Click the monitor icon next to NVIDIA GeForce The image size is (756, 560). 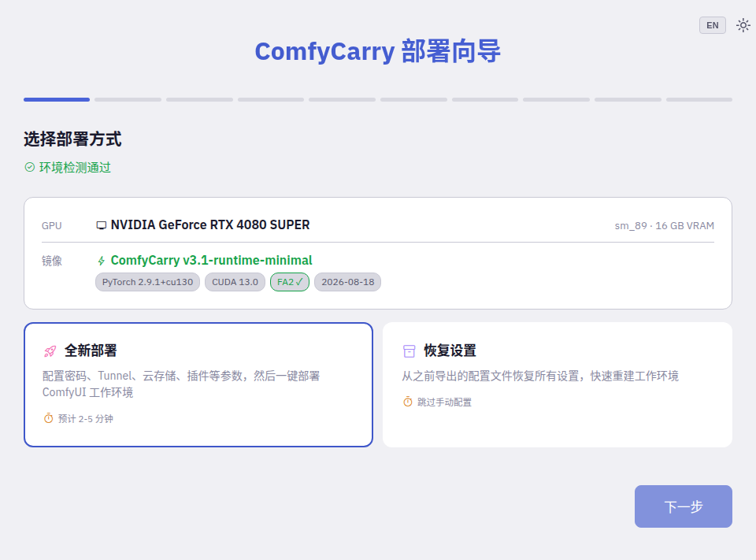102,225
